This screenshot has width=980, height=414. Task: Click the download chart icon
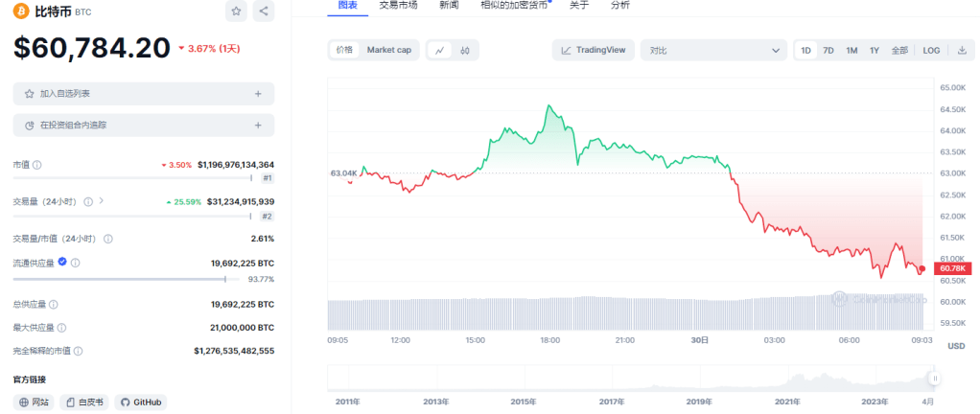[961, 50]
